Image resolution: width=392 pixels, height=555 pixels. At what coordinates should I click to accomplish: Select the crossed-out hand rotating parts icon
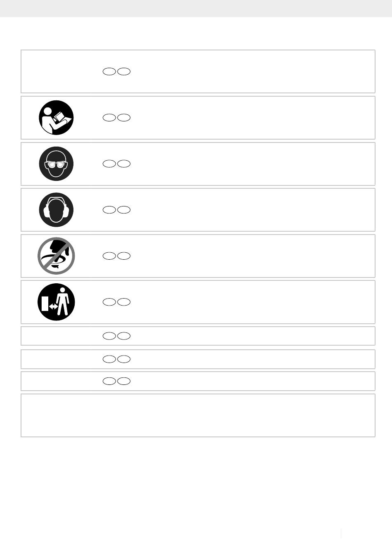click(57, 256)
